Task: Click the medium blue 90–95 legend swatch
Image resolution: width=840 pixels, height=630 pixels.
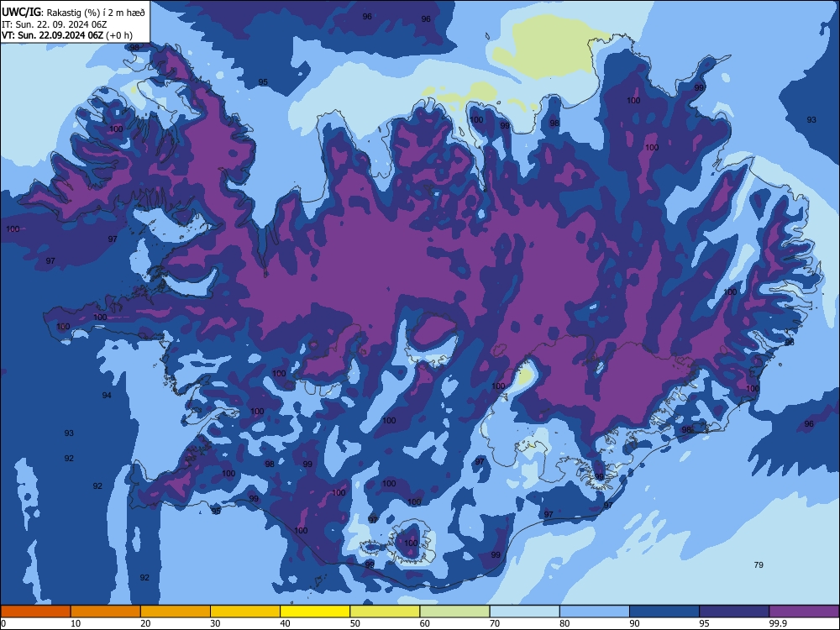Action: 664,612
